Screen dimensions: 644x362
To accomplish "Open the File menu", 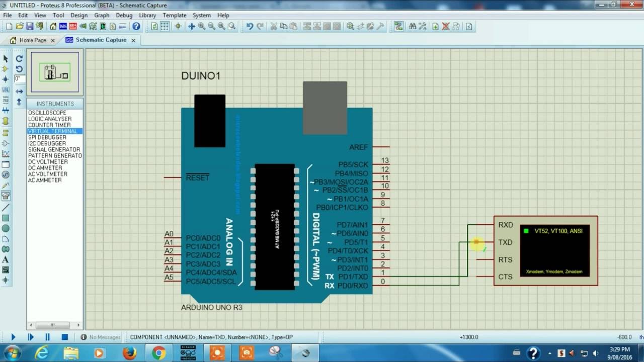I will pyautogui.click(x=8, y=15).
